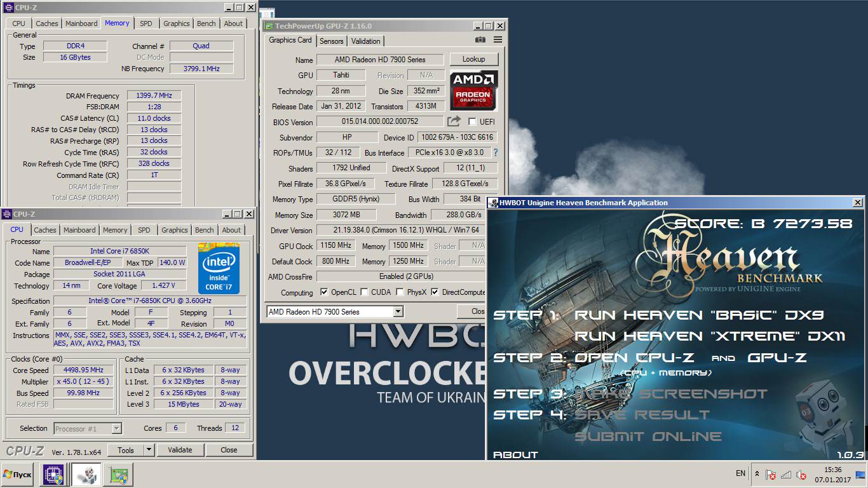Click the Tools dropdown arrow in CPU-Z

coord(149,450)
